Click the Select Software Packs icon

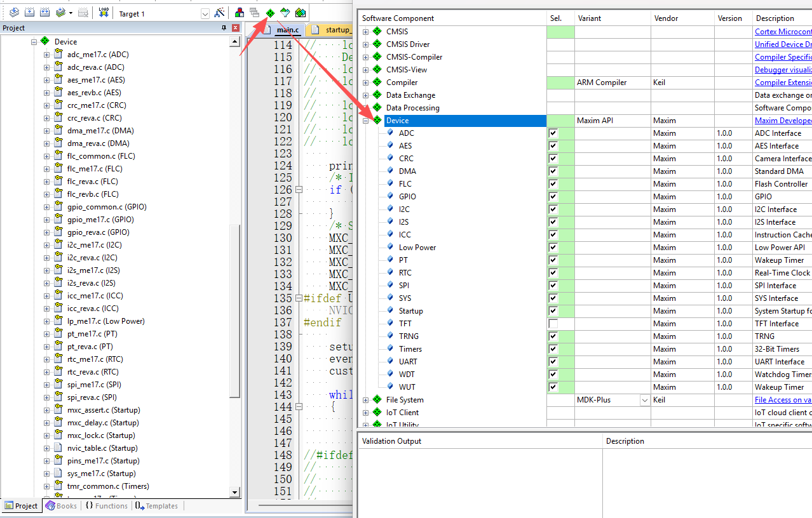click(285, 13)
